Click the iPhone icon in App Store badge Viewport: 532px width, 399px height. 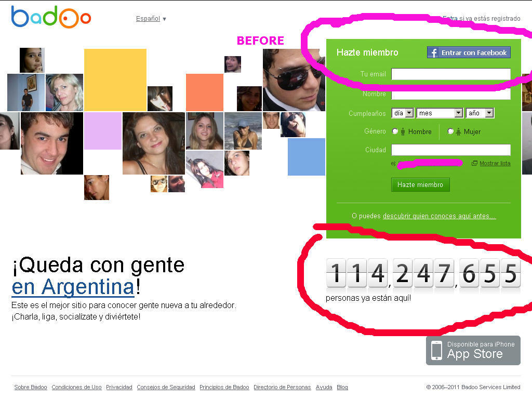coord(436,350)
